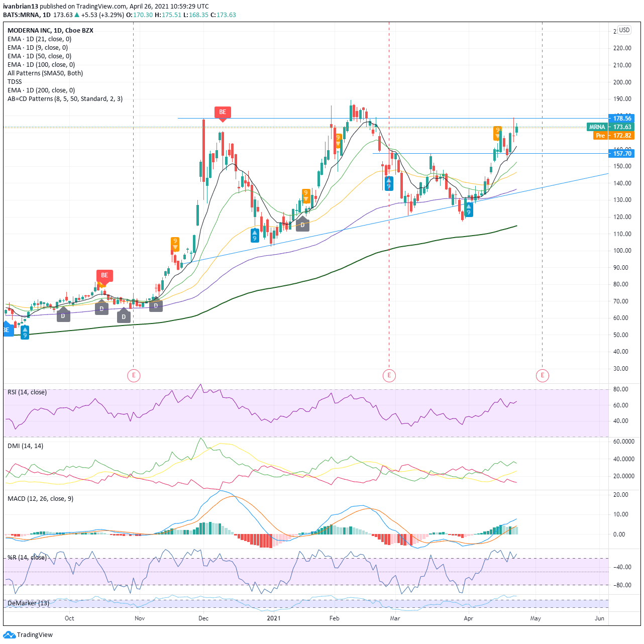Screen dimensions: 644x644
Task: Select the %R (14, close) pane label
Action: [27, 558]
